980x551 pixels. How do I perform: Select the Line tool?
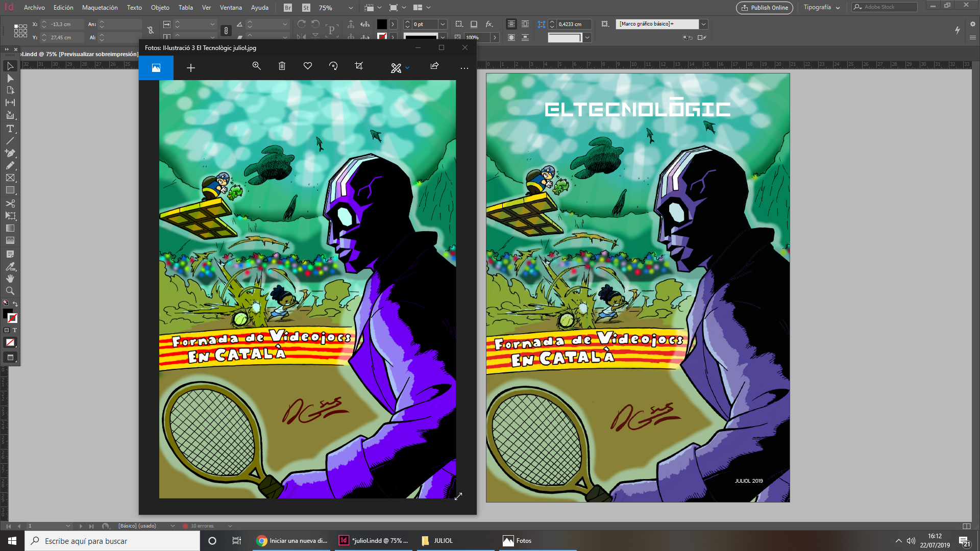10,141
